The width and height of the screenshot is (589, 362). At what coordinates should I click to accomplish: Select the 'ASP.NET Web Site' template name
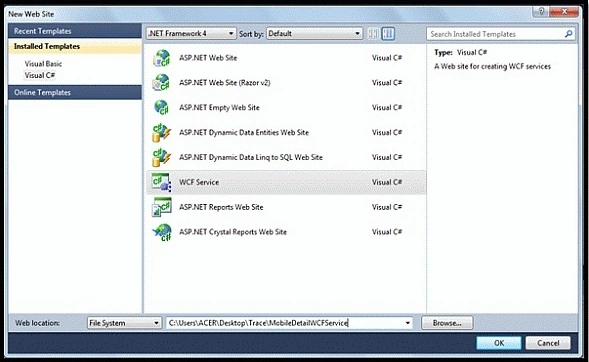(208, 58)
